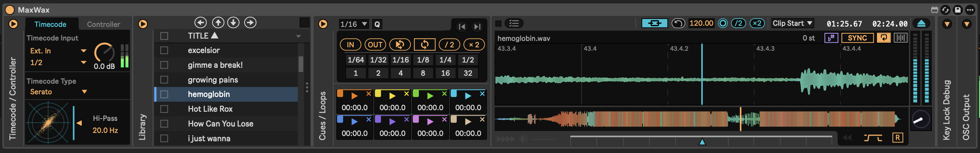Open the playlist list icon in deck
The height and width of the screenshot is (153, 980).
coord(514,23)
